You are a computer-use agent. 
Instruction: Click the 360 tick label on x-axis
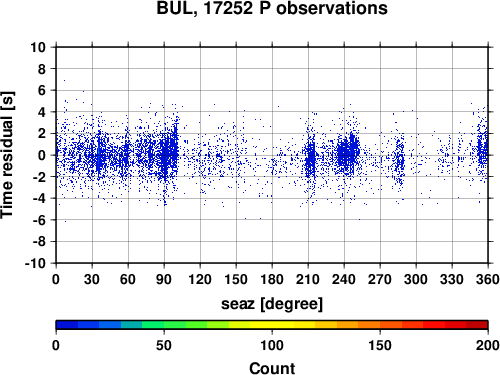488,279
